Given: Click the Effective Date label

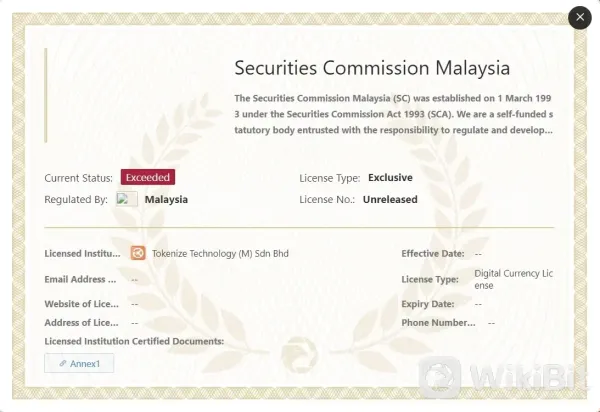Looking at the screenshot, I should (x=432, y=254).
